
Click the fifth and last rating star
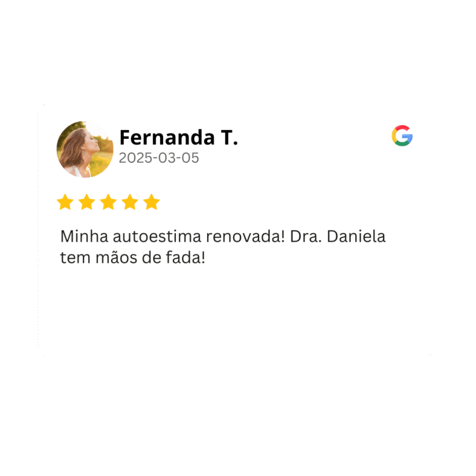(151, 202)
